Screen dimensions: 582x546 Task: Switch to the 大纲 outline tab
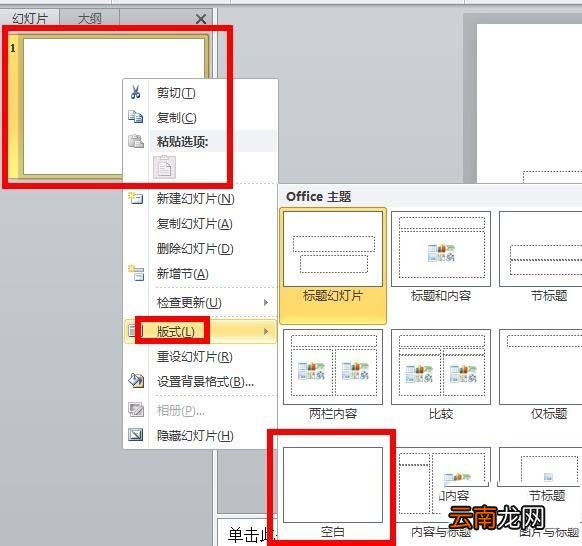tap(89, 18)
